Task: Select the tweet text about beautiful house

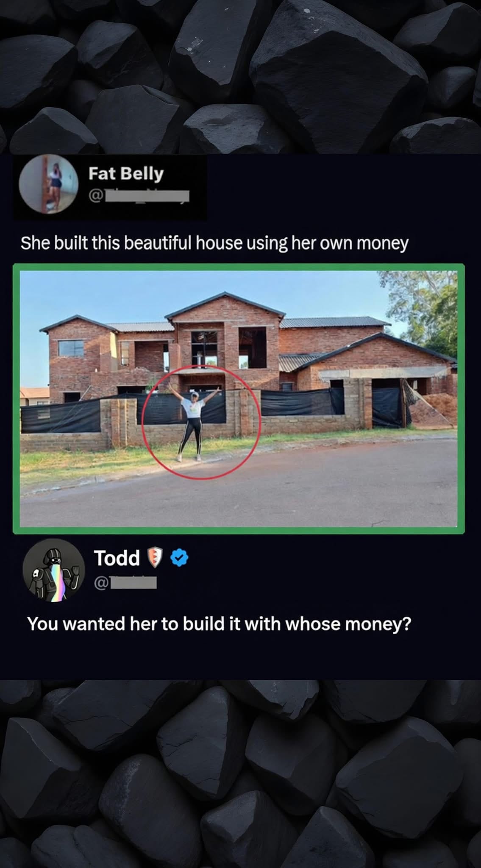Action: 214,243
